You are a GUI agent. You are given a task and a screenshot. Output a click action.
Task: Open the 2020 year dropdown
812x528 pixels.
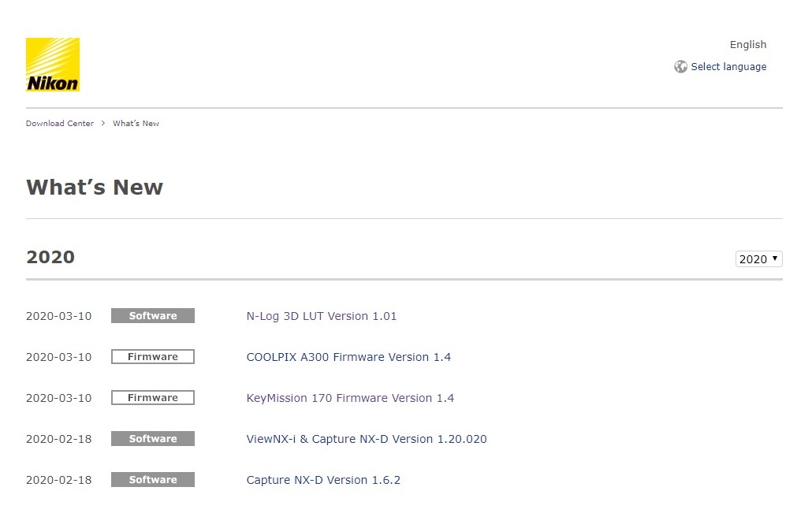click(758, 258)
